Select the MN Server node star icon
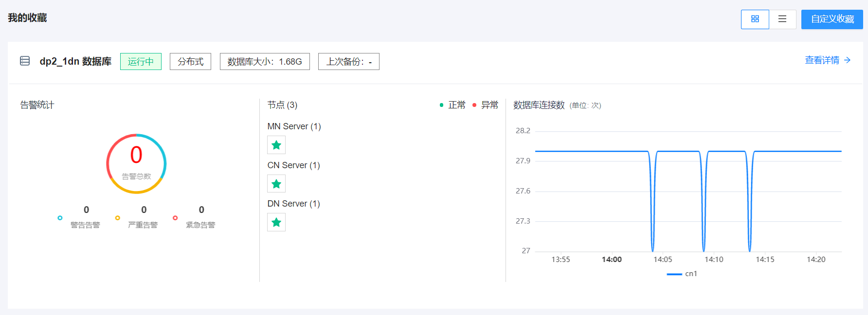Viewport: 868px width, 315px height. (x=276, y=145)
